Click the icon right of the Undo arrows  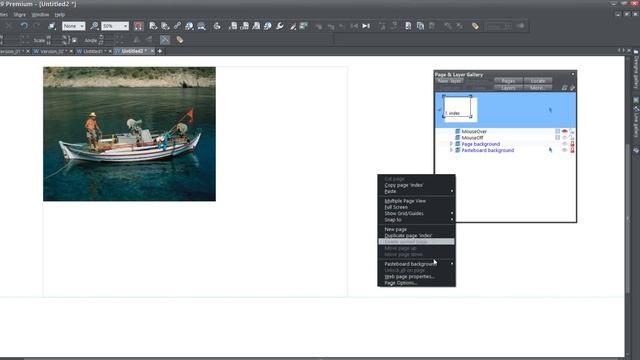(x=52, y=26)
